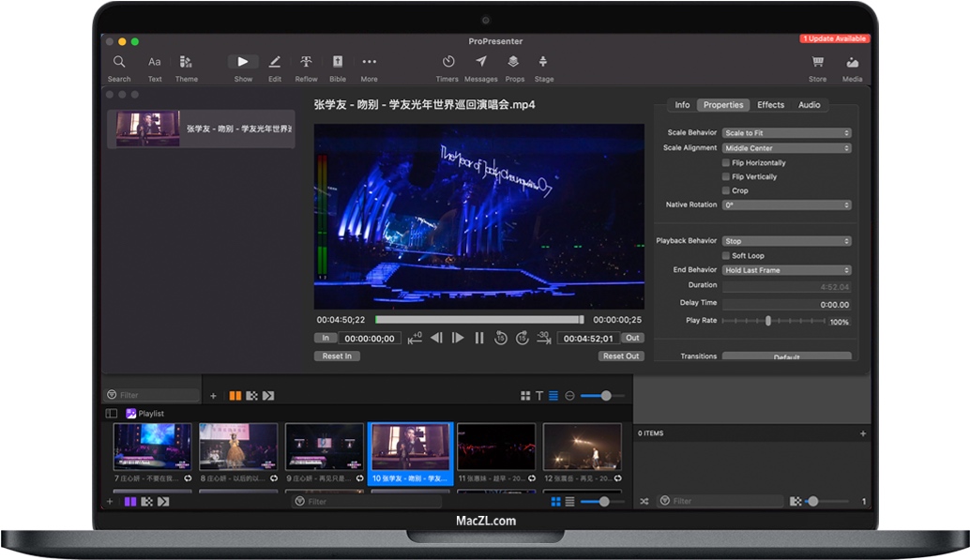
Task: Switch media bin to grid view
Action: pos(525,396)
